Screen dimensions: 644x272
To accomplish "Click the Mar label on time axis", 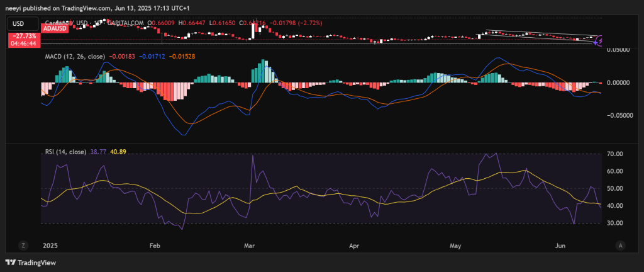I will click(250, 245).
